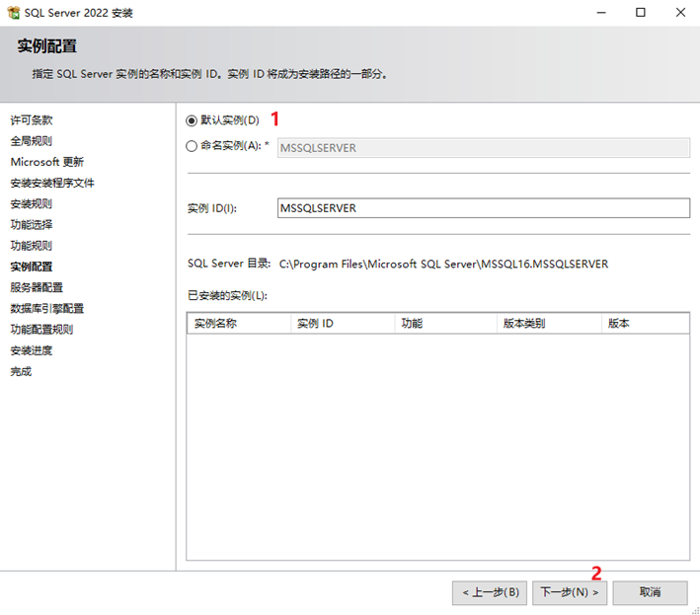Open 安装规则 step in sidebar
This screenshot has height=615, width=700.
(32, 204)
